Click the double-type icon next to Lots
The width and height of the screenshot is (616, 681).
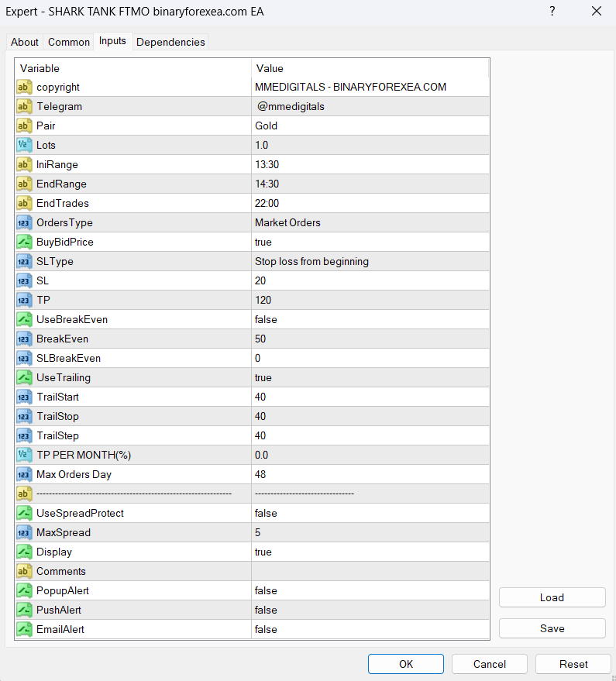[24, 146]
